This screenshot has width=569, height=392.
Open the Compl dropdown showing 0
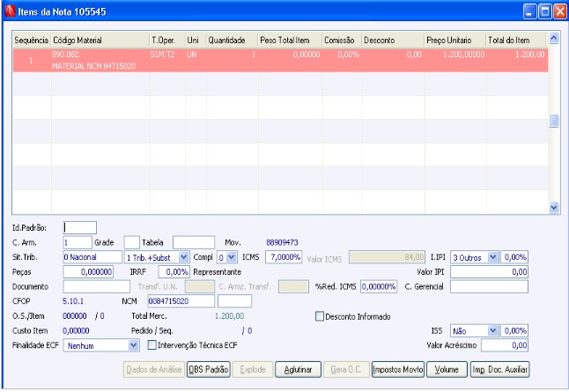pyautogui.click(x=231, y=257)
